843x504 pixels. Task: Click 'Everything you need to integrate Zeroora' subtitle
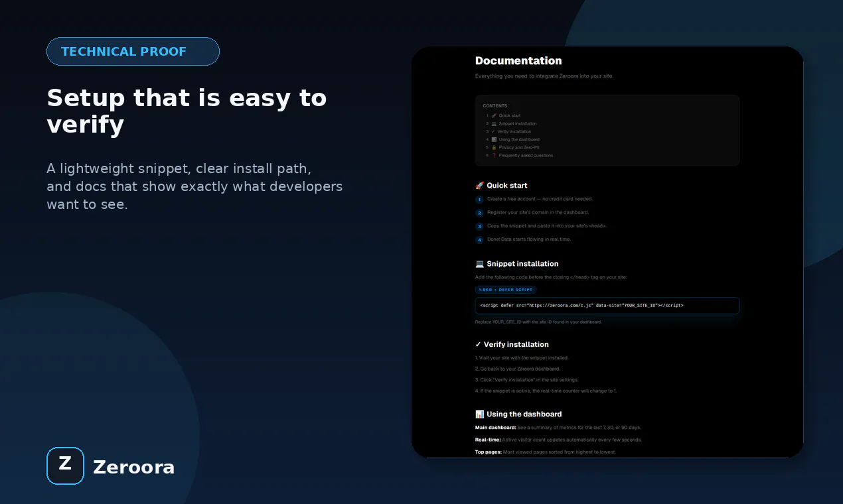click(x=544, y=76)
